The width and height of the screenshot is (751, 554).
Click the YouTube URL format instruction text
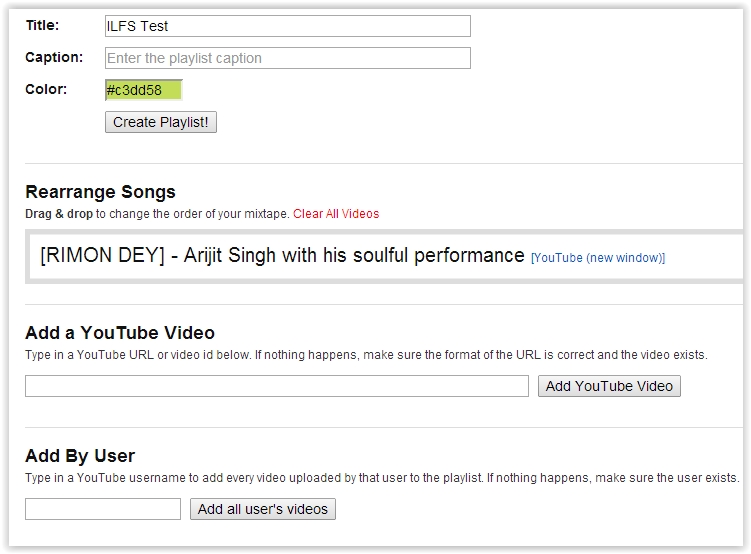pos(366,355)
